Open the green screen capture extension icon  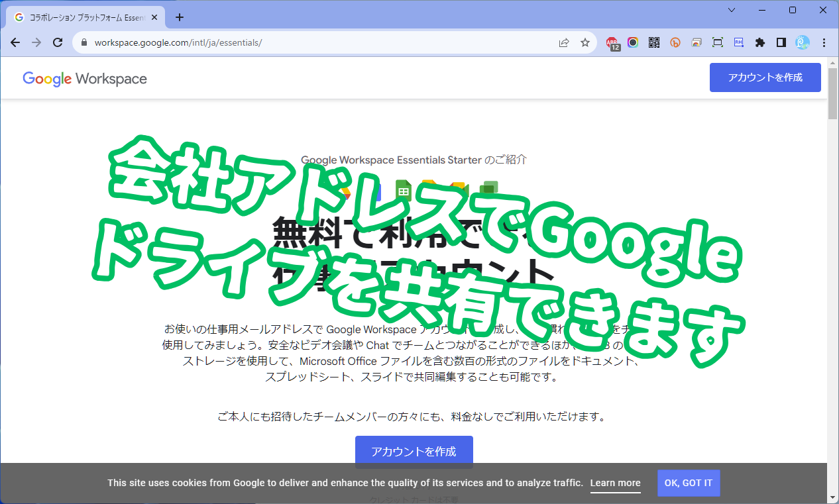[717, 42]
